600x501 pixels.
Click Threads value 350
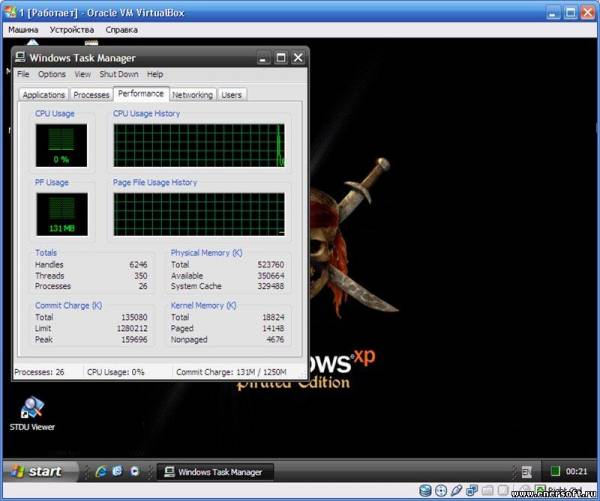(x=141, y=276)
